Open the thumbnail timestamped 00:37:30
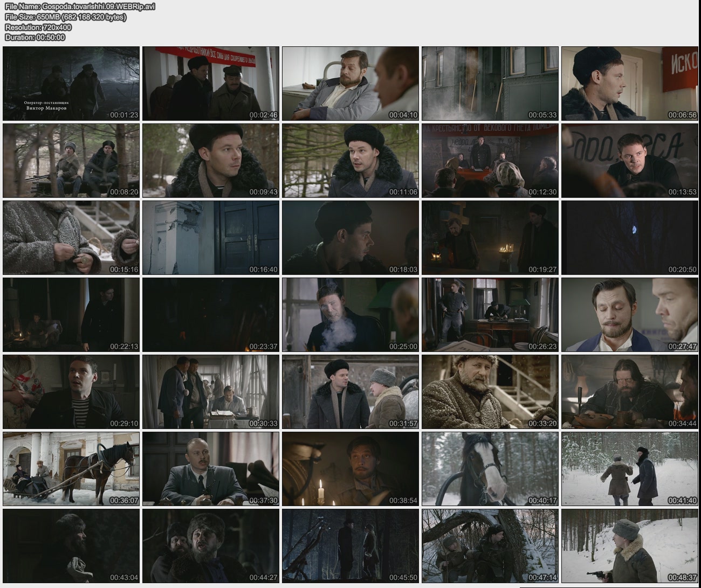 [211, 469]
